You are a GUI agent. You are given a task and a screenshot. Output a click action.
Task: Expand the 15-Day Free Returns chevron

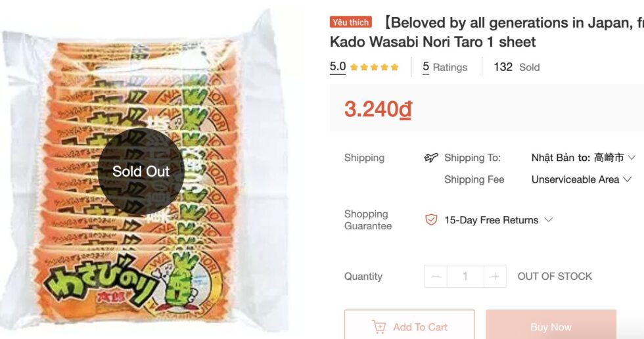coord(549,220)
